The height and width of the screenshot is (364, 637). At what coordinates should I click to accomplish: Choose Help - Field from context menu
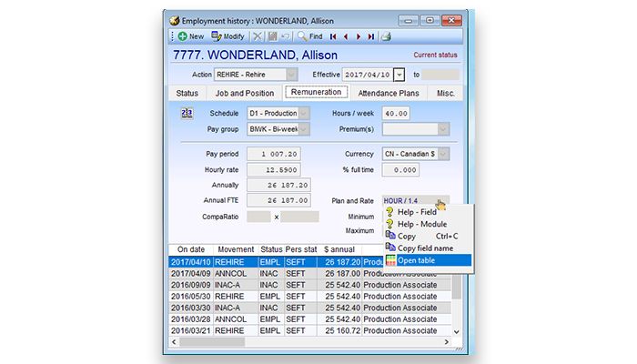429,212
